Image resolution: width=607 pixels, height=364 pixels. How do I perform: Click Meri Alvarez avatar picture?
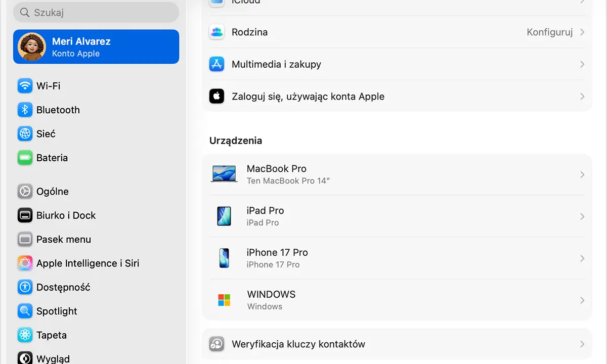click(32, 47)
